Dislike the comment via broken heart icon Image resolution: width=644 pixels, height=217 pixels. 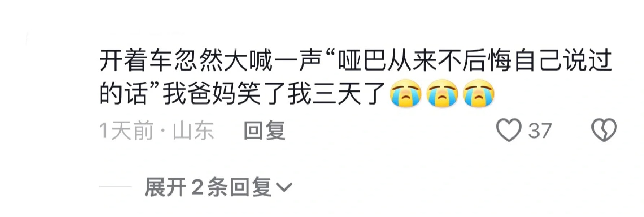(x=604, y=130)
